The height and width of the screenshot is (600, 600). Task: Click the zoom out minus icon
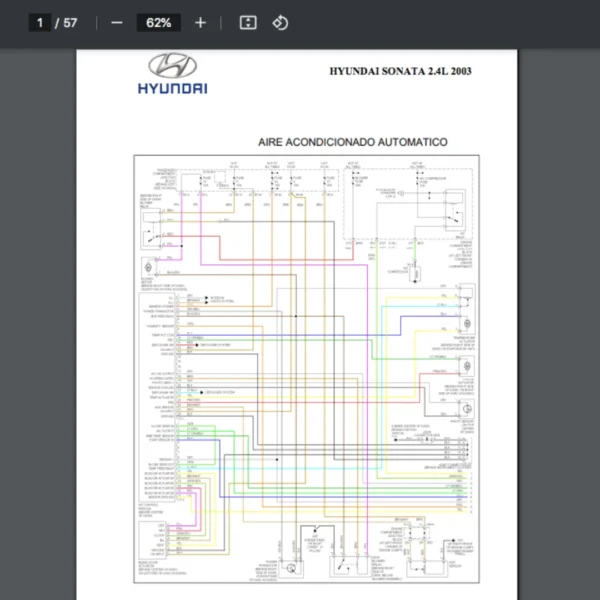[x=117, y=22]
